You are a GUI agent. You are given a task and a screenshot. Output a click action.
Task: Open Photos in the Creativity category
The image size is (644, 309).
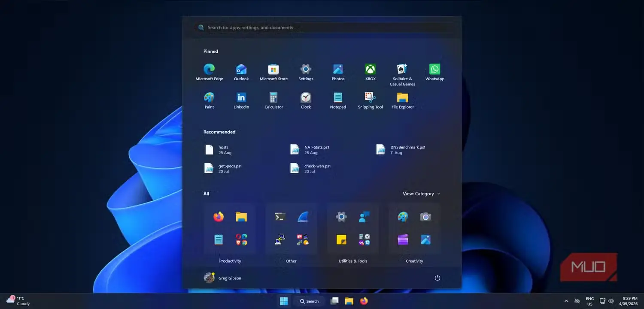coord(425,239)
